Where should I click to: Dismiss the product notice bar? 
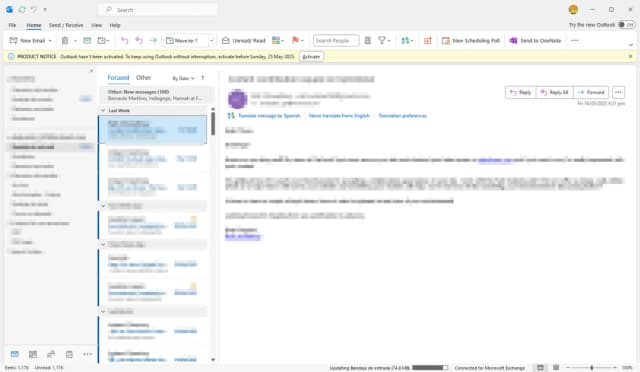[630, 56]
